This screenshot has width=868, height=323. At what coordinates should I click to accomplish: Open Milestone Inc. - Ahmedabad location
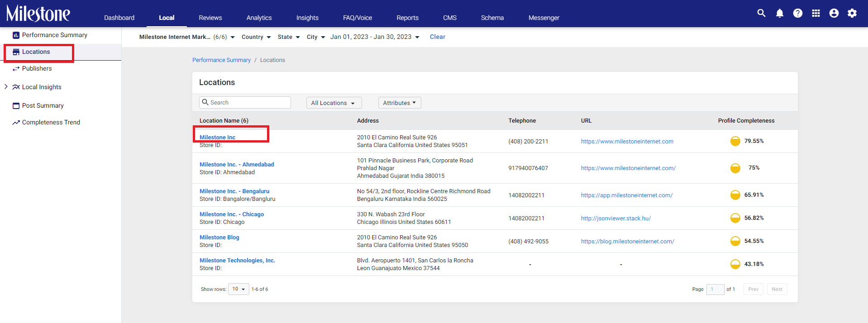237,165
